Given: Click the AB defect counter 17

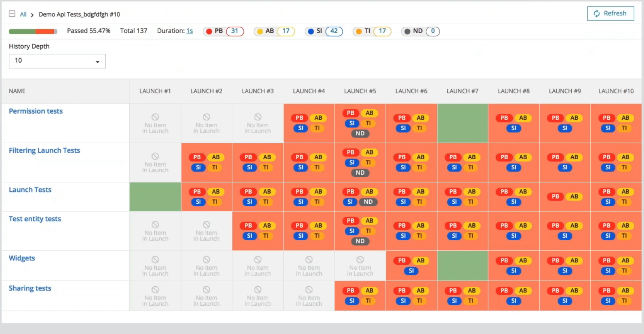Looking at the screenshot, I should click(286, 31).
